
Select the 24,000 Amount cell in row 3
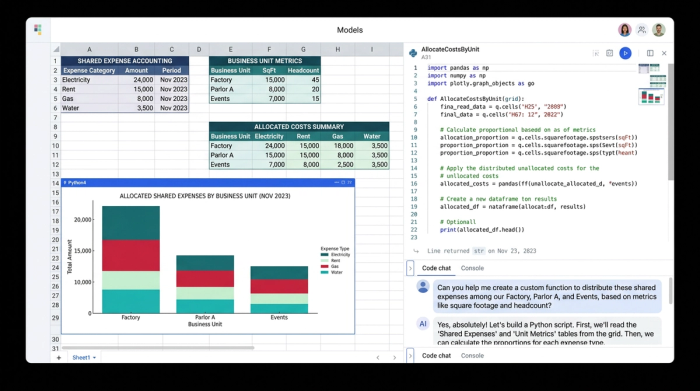point(137,80)
